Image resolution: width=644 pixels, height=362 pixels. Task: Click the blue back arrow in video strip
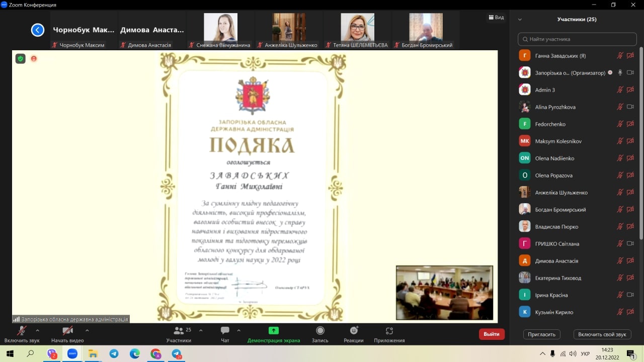click(38, 30)
